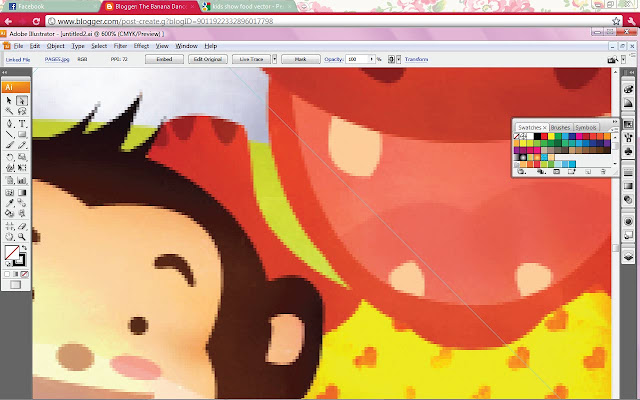This screenshot has height=400, width=640.
Task: Select the Scale tool
Action: [x=22, y=157]
